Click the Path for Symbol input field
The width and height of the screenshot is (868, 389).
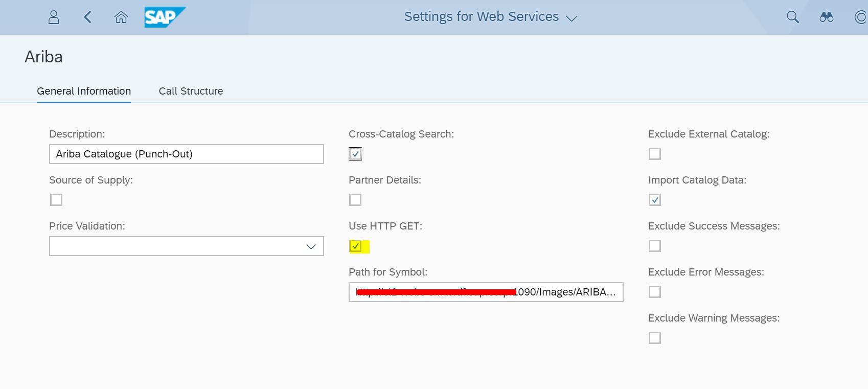click(486, 292)
